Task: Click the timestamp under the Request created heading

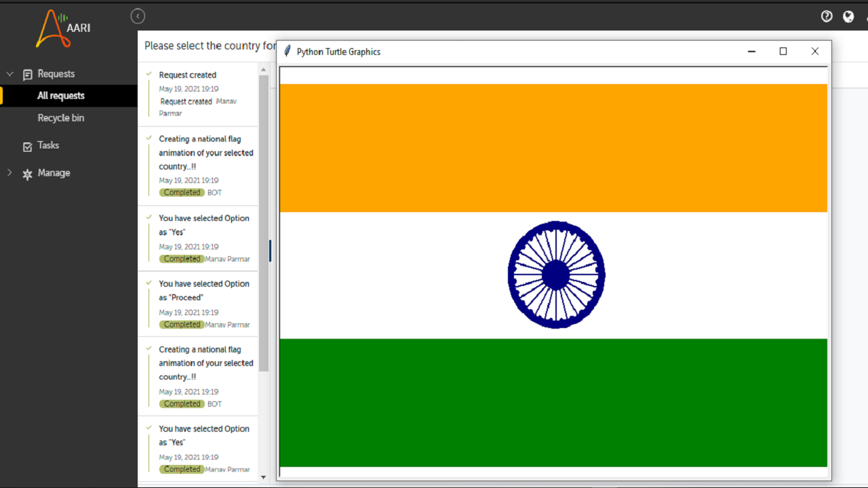Action: (189, 89)
